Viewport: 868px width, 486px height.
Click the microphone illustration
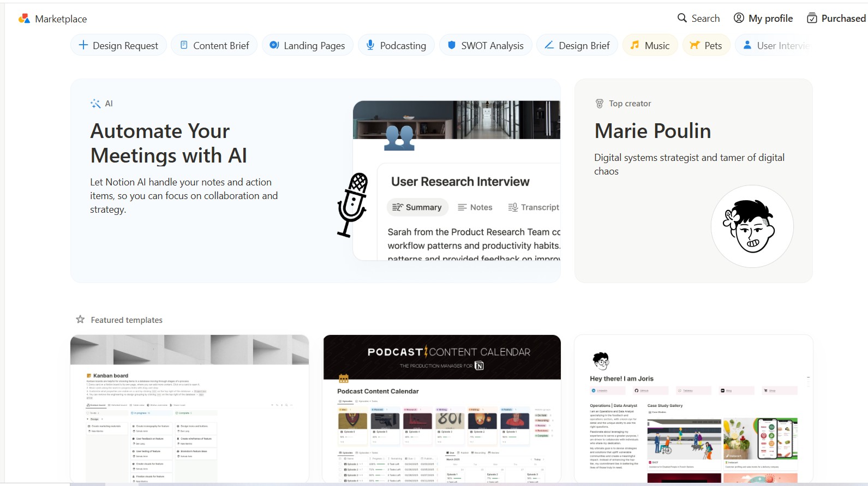point(353,205)
